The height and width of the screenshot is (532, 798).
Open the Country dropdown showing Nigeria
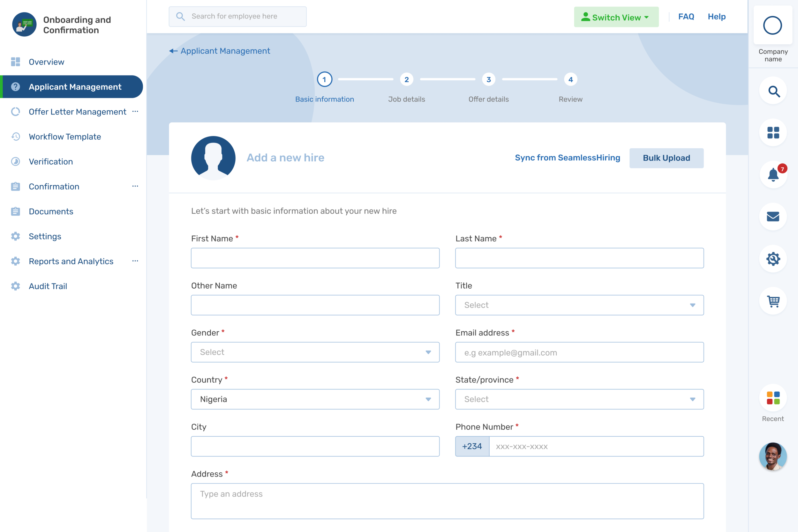(315, 399)
